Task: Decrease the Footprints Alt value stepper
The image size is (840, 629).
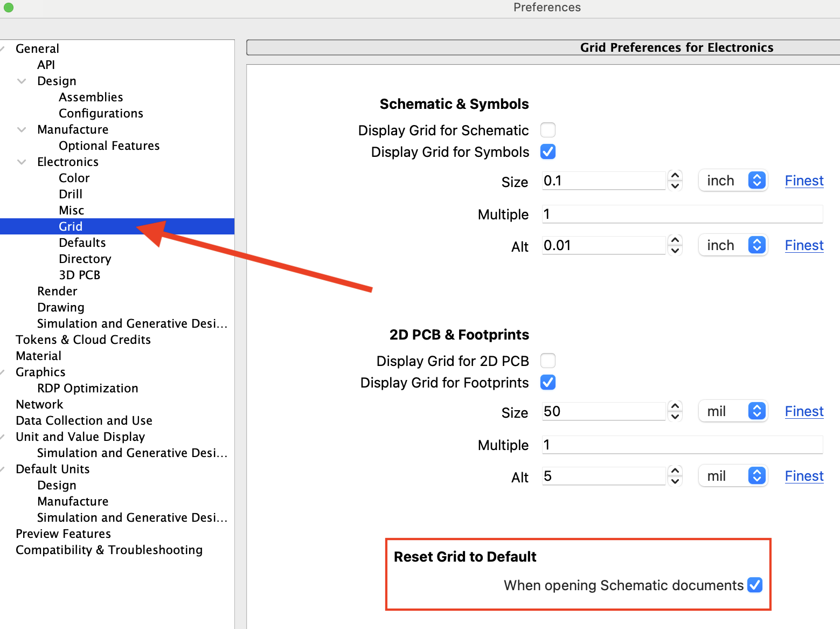Action: 675,481
